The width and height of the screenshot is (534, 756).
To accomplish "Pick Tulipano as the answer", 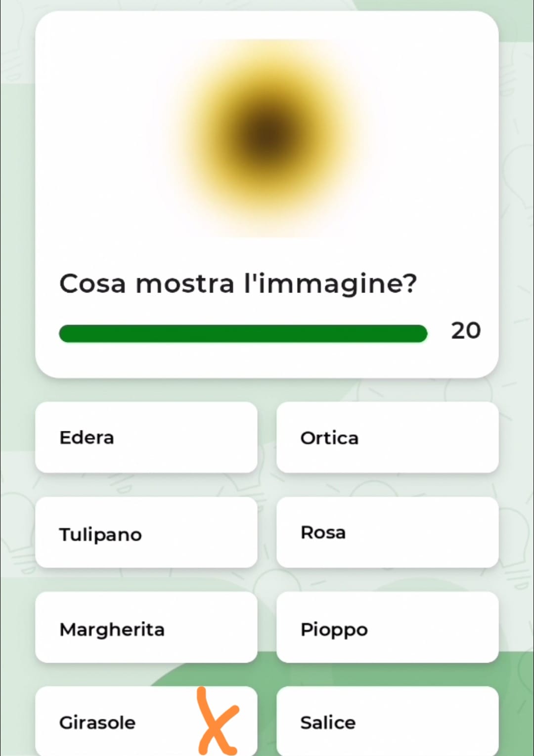I will tap(146, 533).
